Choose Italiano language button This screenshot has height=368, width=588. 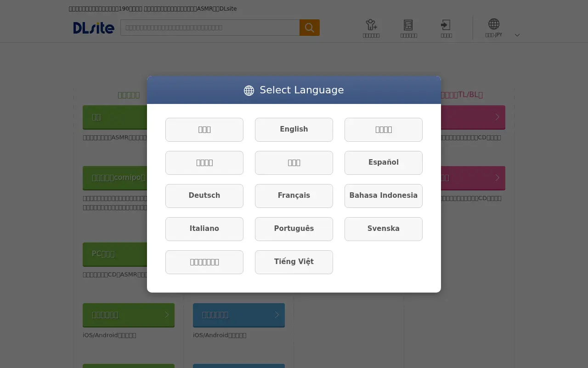(x=204, y=229)
